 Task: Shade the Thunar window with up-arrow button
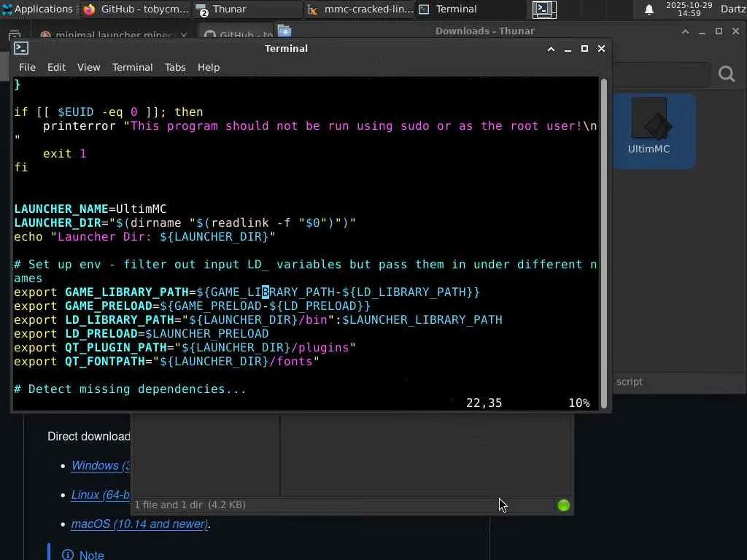pyautogui.click(x=685, y=31)
